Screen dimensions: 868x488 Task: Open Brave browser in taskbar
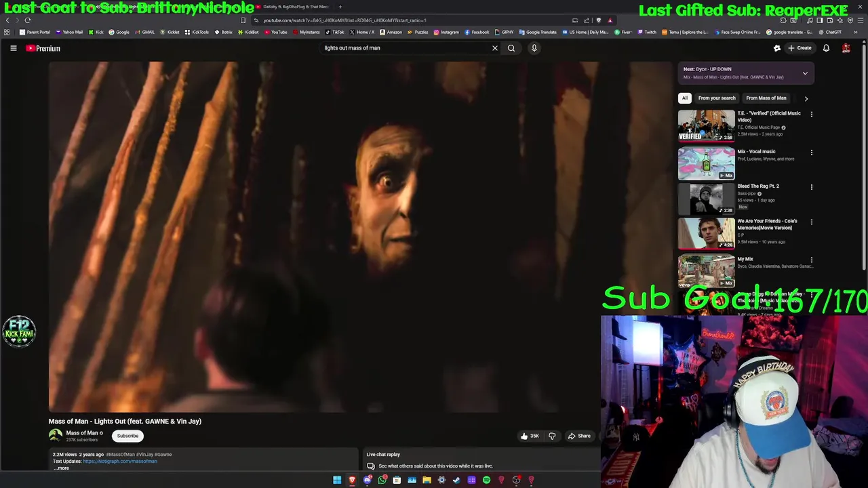pyautogui.click(x=352, y=480)
